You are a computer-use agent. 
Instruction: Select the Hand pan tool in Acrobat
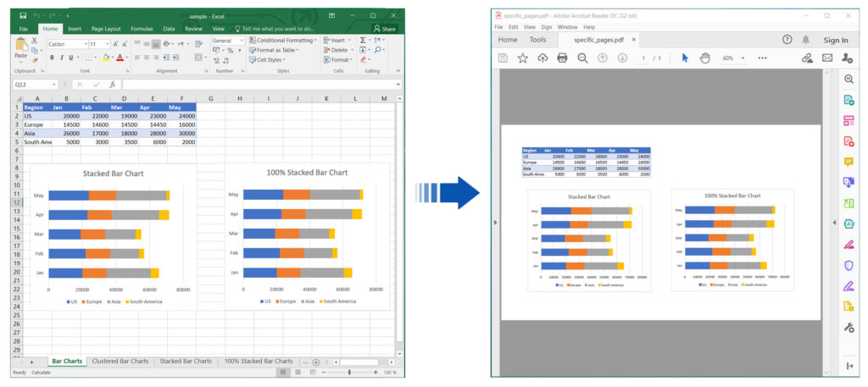pos(705,58)
